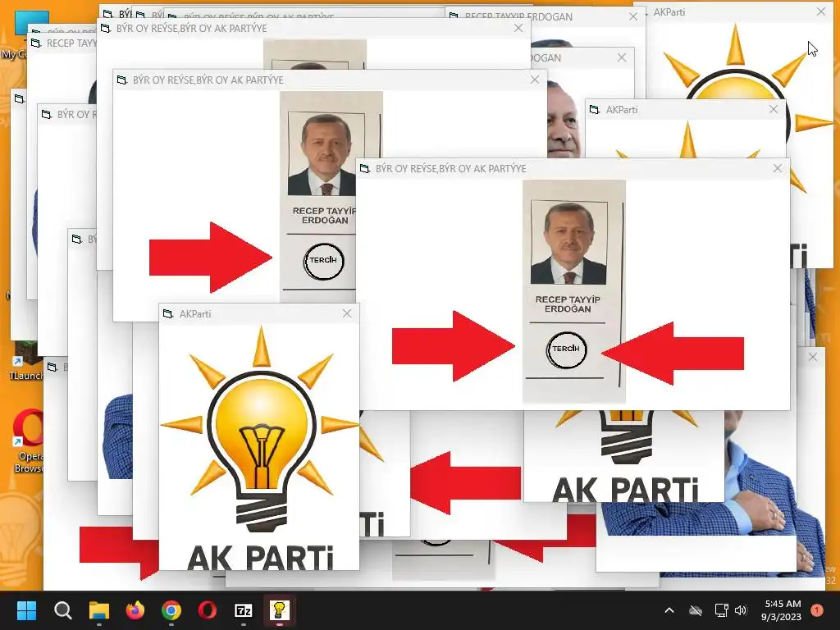
Task: Close the topmost BÝR OY REÝSE window
Action: point(518,29)
